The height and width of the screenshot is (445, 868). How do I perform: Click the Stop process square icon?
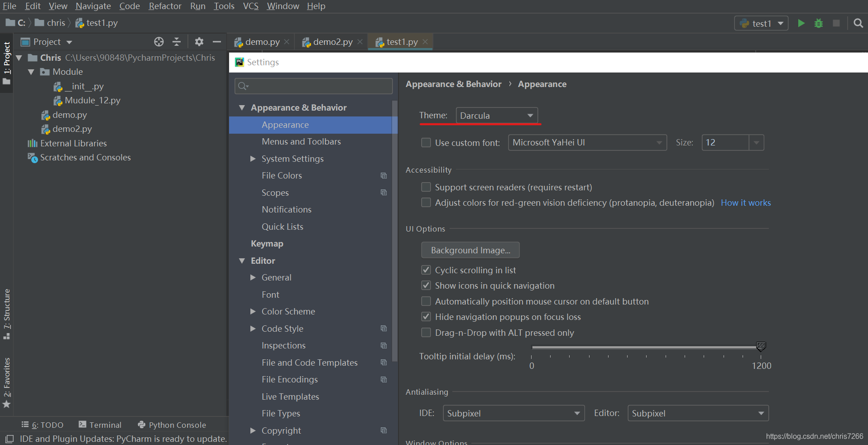point(836,23)
